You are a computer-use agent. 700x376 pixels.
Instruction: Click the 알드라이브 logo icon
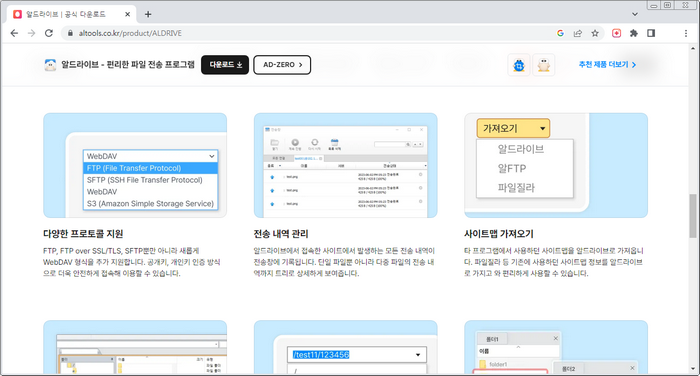(x=50, y=65)
